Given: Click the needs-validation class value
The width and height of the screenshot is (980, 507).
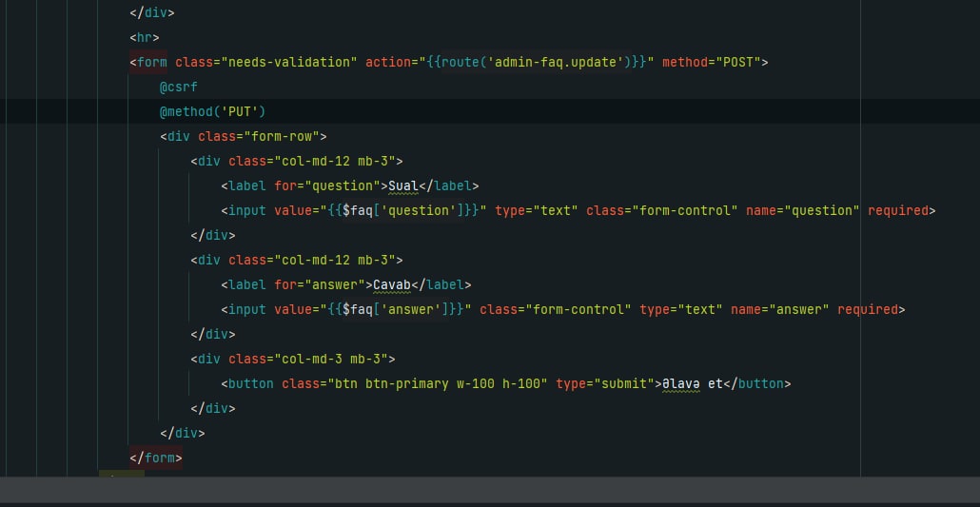Looking at the screenshot, I should (289, 62).
